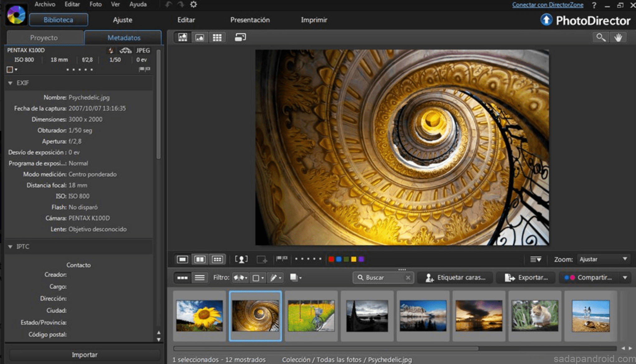Viewport: 636px width, 364px height.
Task: Toggle the flag filter button
Action: pos(240,277)
